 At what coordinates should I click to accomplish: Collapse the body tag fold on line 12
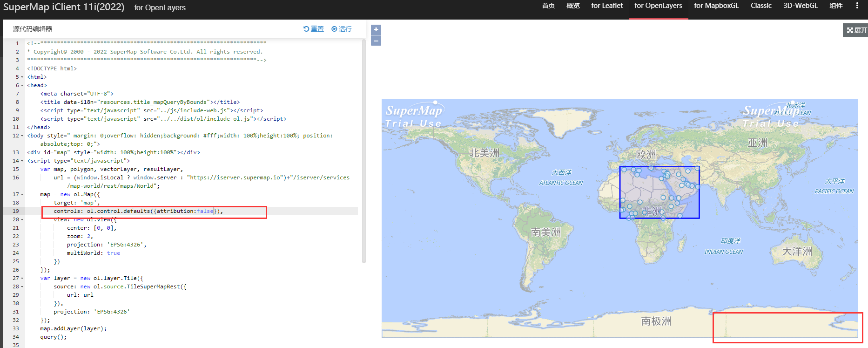pyautogui.click(x=22, y=136)
